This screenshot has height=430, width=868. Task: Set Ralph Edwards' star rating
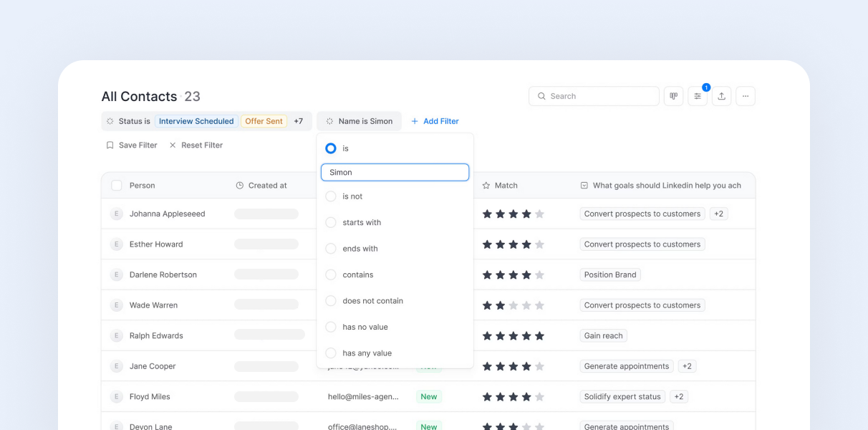coord(513,335)
